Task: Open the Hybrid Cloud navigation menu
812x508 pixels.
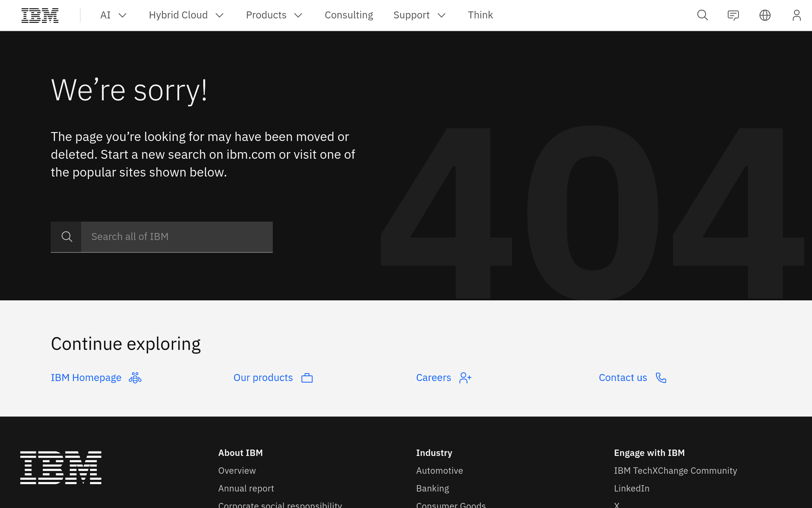Action: point(186,15)
